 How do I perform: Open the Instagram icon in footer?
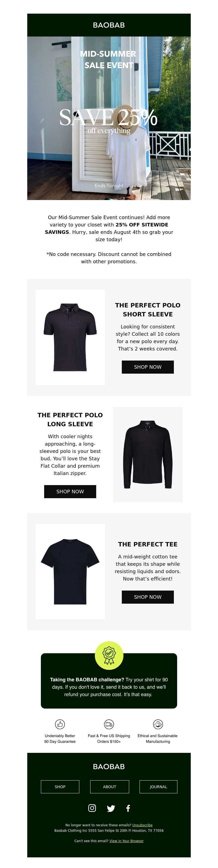coord(92,808)
